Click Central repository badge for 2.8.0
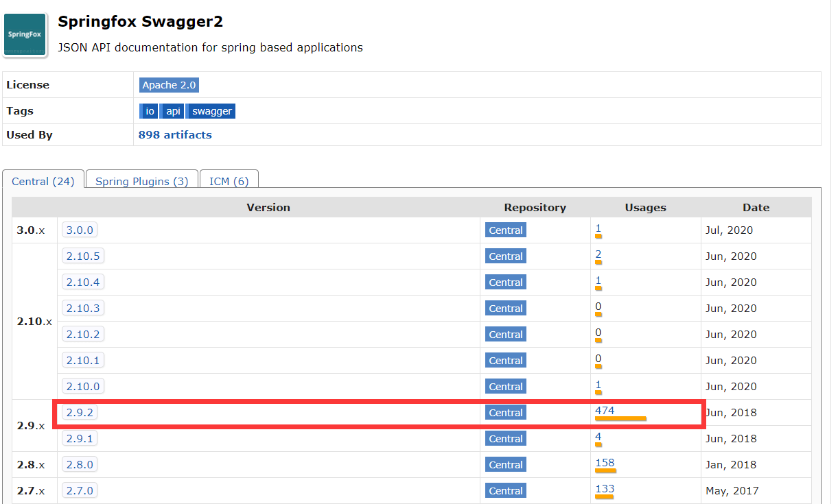Viewport: 838px width, 504px height. point(506,465)
